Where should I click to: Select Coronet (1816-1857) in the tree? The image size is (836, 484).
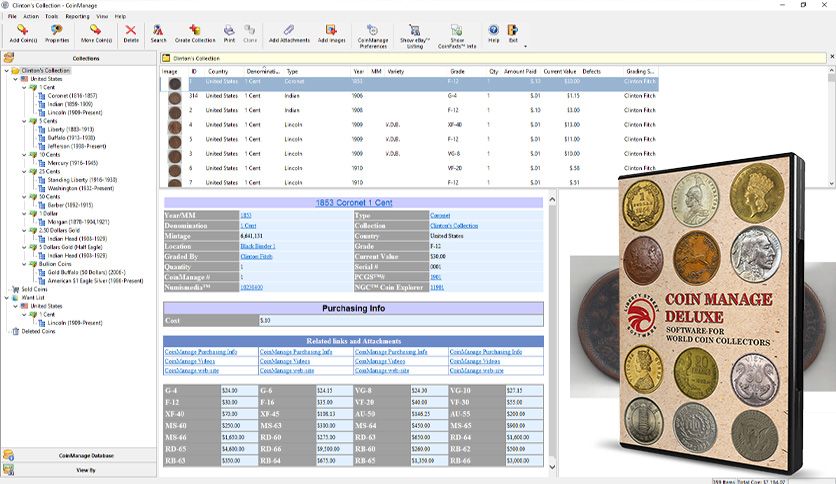coord(72,96)
